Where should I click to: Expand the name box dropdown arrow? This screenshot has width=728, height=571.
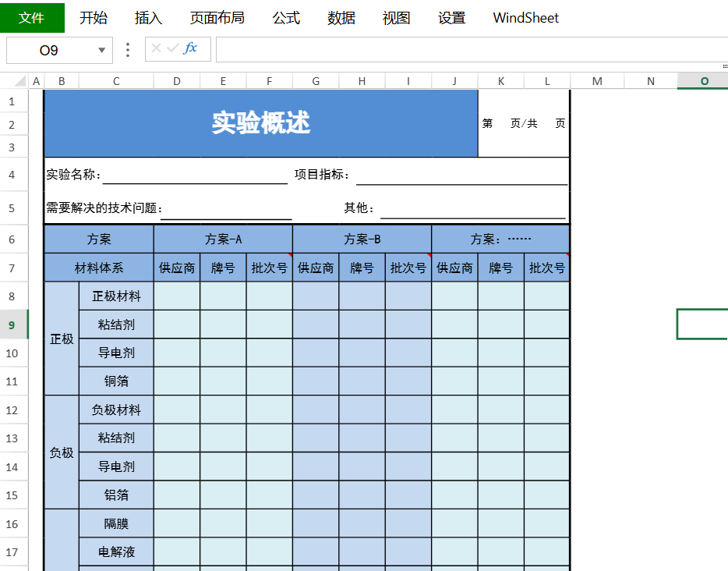(x=101, y=51)
